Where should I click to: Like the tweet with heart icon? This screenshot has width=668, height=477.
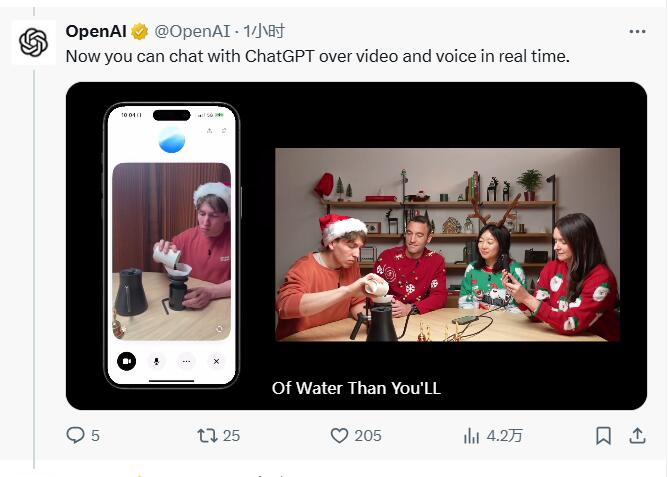point(339,435)
